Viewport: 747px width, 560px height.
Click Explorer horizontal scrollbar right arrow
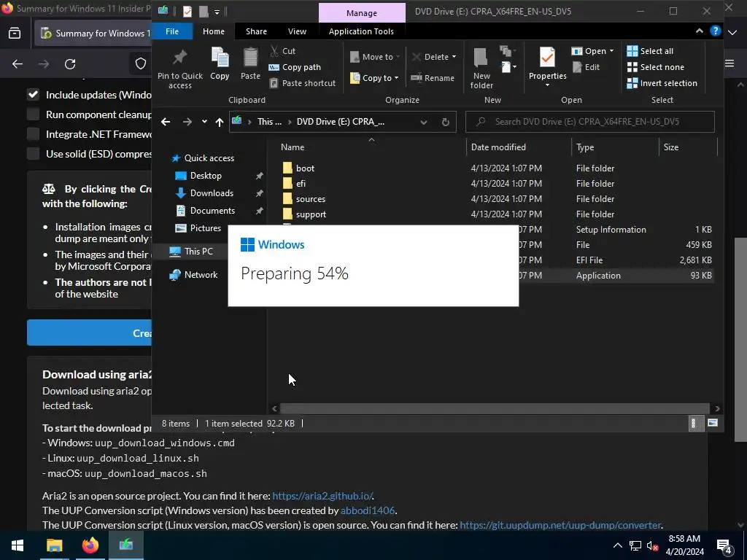tap(717, 408)
